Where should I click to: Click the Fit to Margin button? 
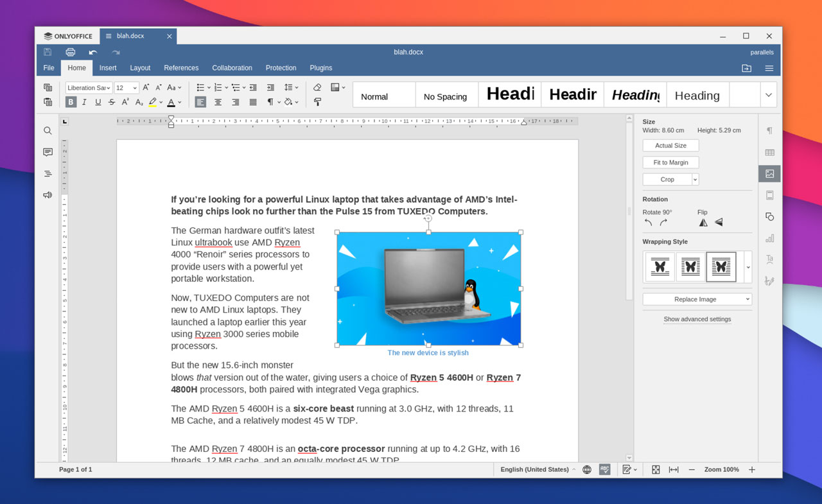point(670,162)
